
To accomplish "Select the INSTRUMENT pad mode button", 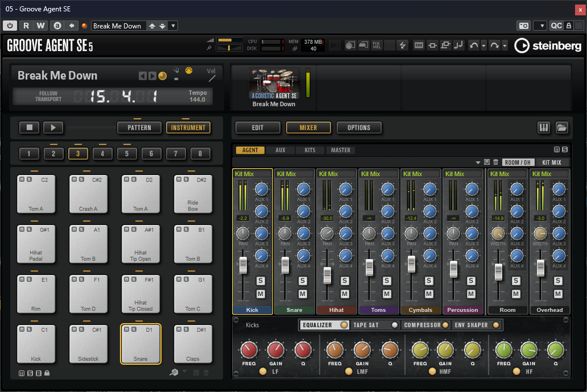I will point(188,128).
